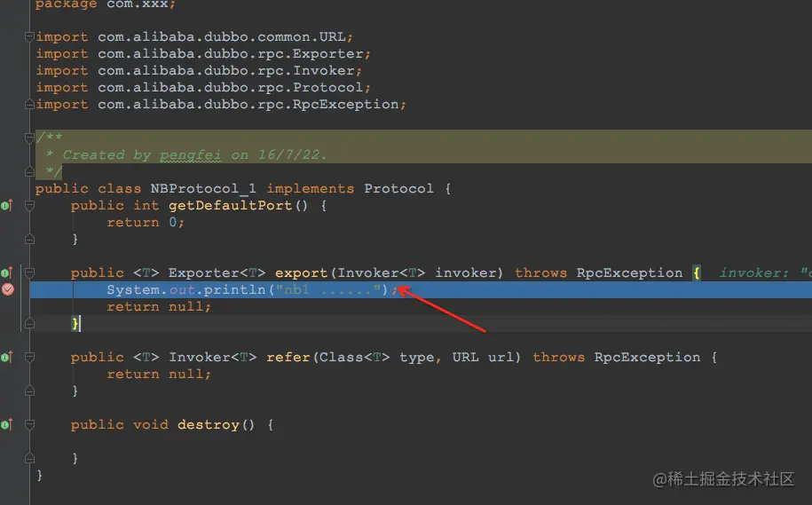
Task: Click the implements gutter marker beside the destroy method
Action: pos(7,425)
